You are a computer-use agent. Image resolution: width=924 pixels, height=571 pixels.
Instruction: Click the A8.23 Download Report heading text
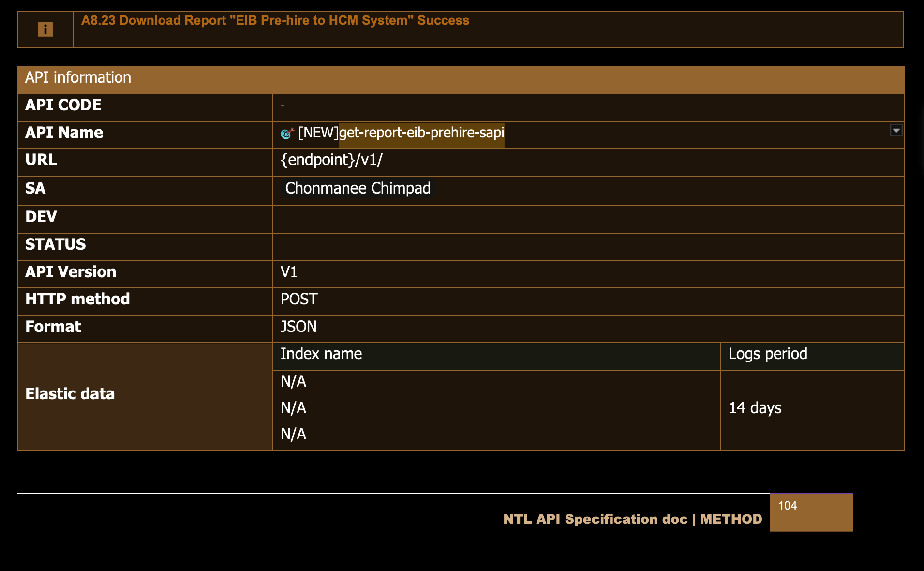[275, 20]
